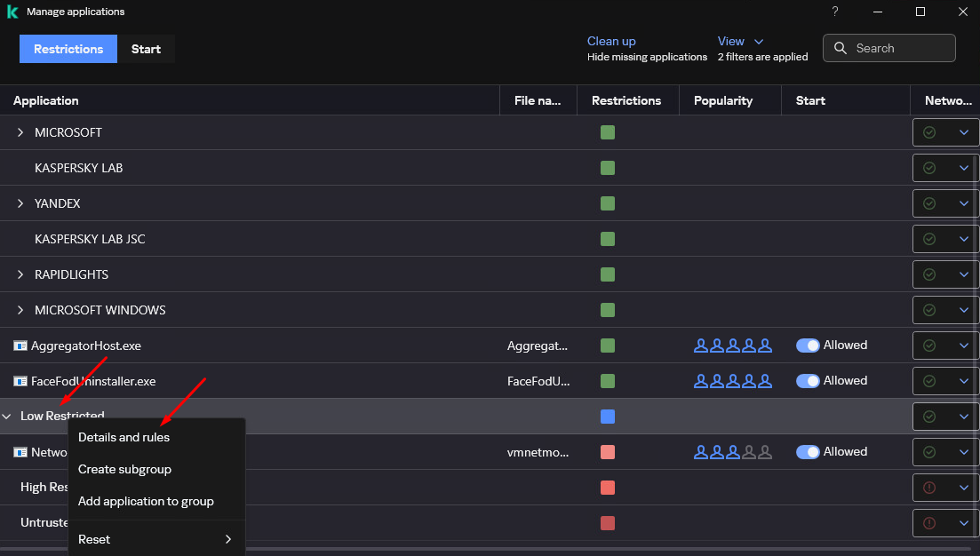
Task: Click the help question mark icon
Action: pyautogui.click(x=835, y=12)
